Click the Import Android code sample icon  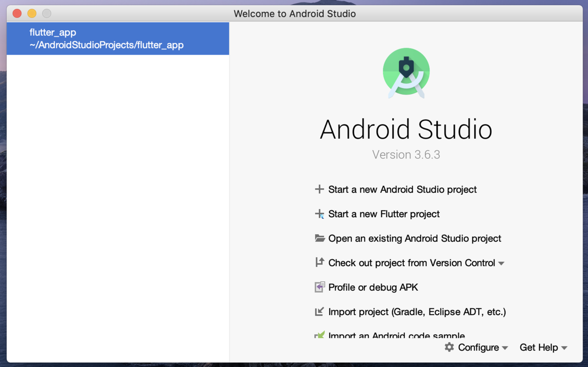tap(320, 335)
